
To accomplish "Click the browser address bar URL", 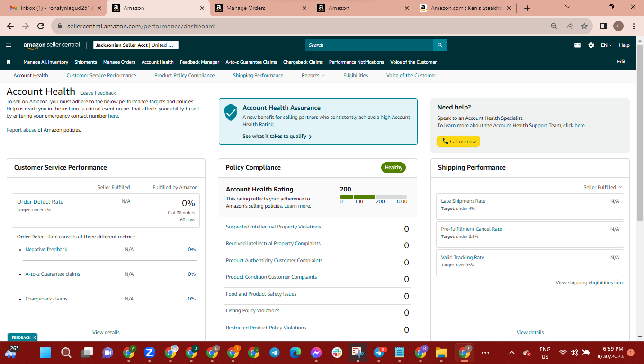I will click(x=141, y=26).
